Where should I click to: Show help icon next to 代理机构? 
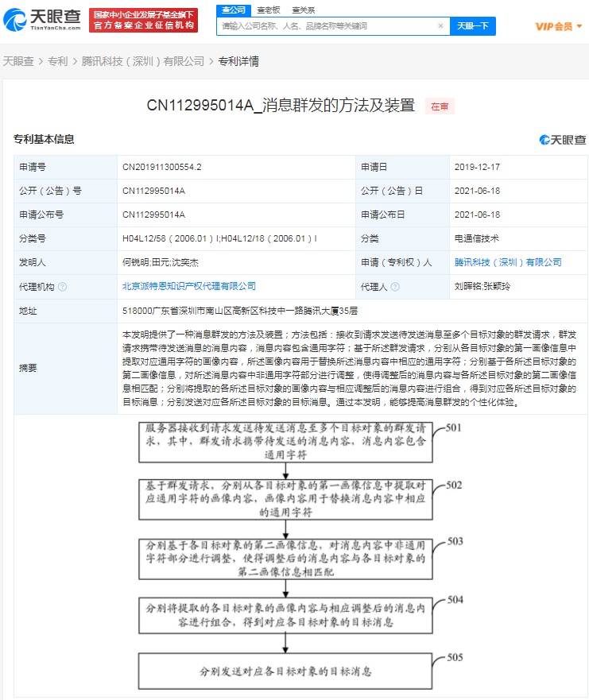point(63,287)
